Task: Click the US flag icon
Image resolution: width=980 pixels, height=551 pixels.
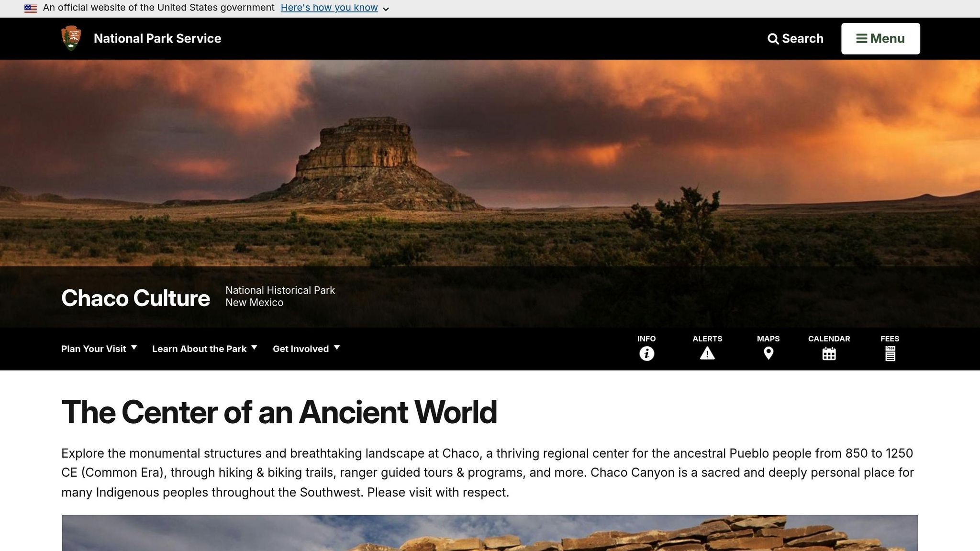Action: (31, 8)
